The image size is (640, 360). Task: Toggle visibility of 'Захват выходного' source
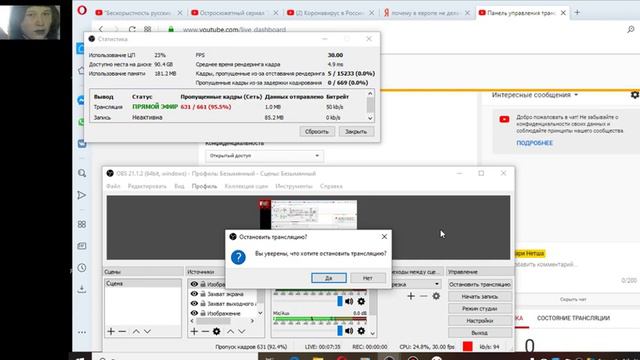194,304
